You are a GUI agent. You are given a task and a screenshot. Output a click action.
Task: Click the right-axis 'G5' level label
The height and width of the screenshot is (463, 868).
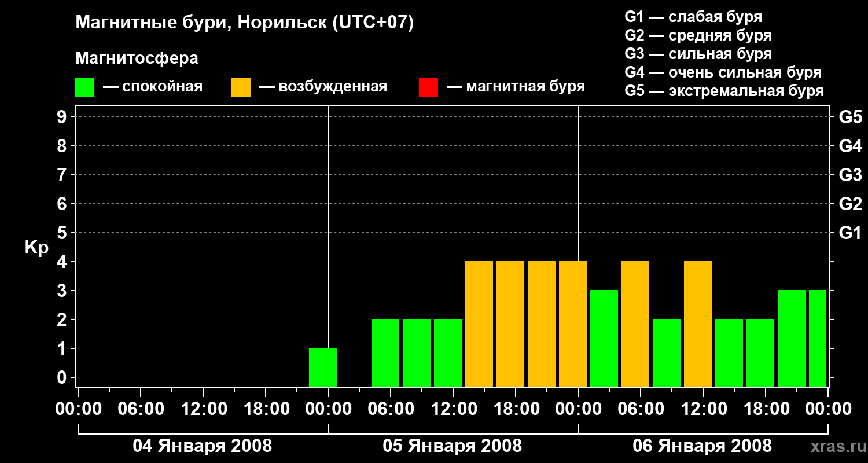pyautogui.click(x=850, y=117)
